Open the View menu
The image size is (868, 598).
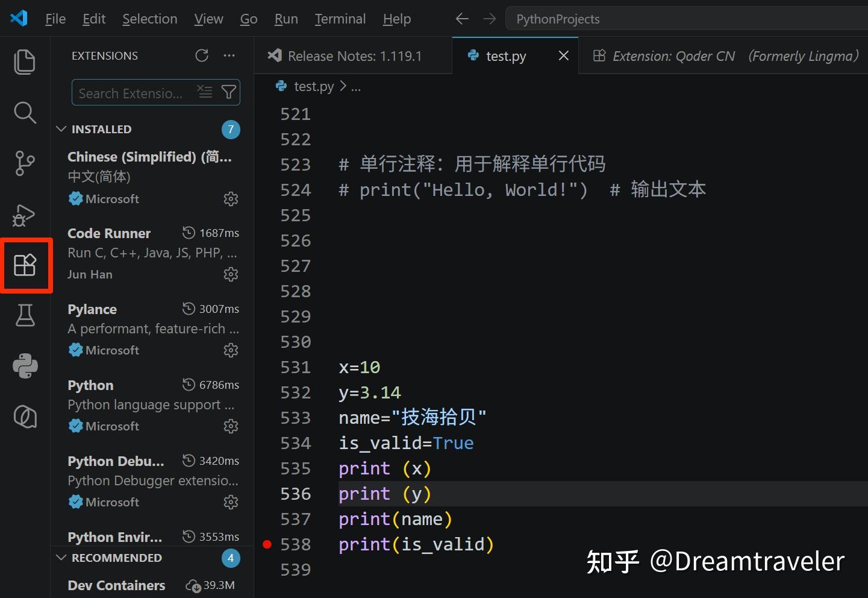pyautogui.click(x=208, y=19)
